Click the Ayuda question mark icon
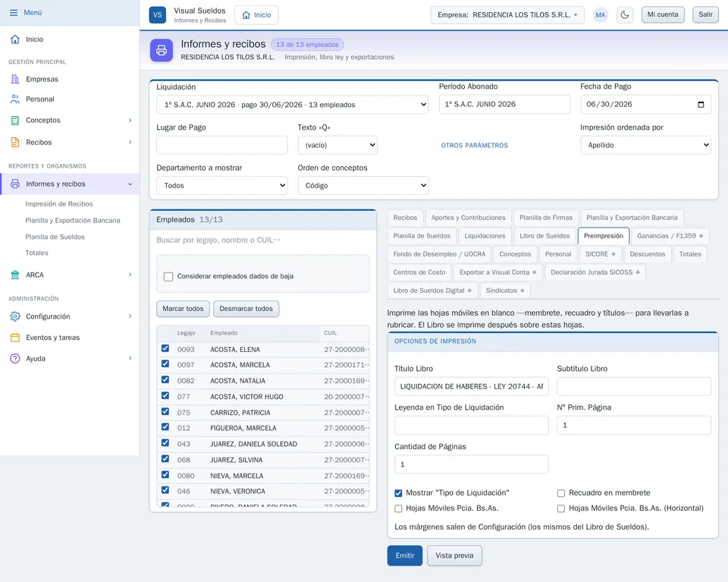Image resolution: width=728 pixels, height=582 pixels. [x=15, y=359]
